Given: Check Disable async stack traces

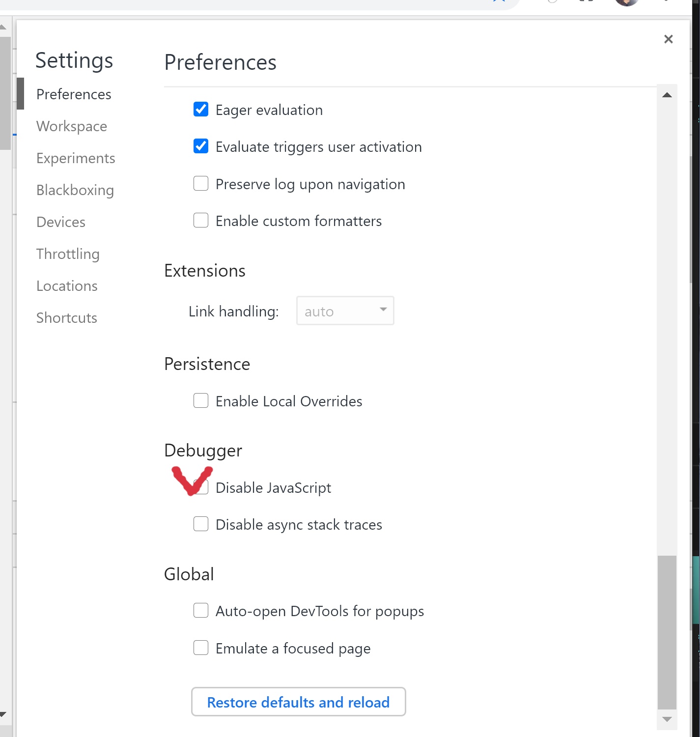Looking at the screenshot, I should [201, 524].
